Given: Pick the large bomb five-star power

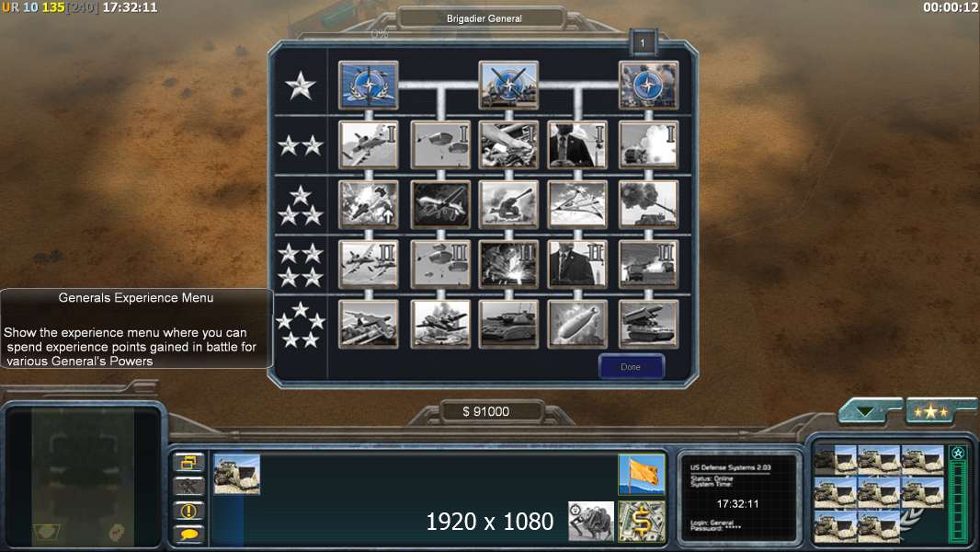Looking at the screenshot, I should click(576, 324).
